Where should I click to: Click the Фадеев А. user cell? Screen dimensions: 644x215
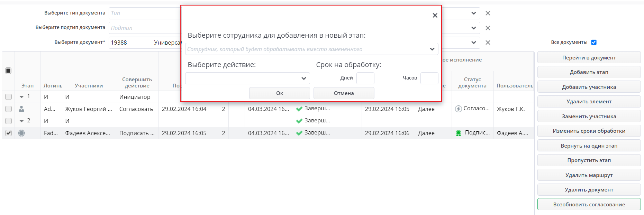514,133
